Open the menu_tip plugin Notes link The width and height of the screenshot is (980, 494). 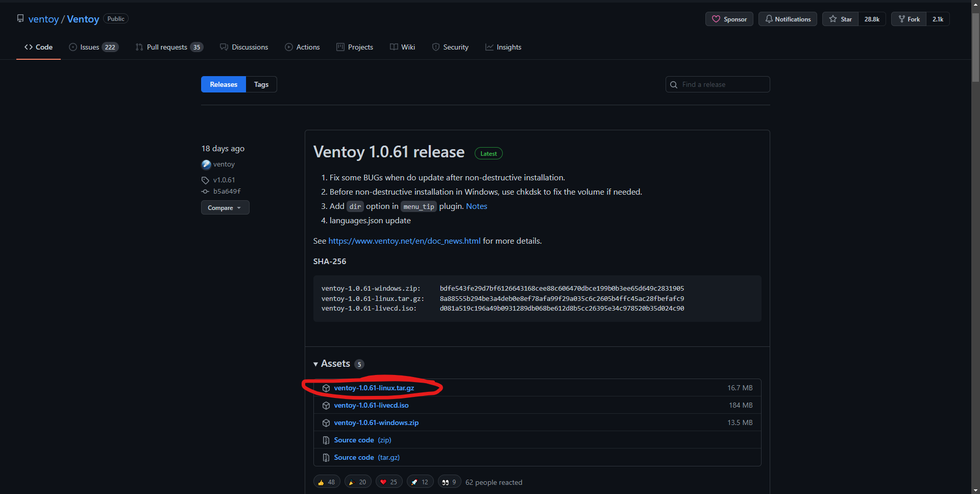click(x=477, y=206)
